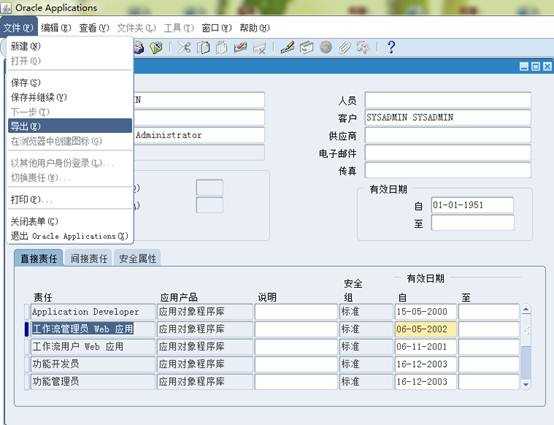Open the 帮助 menu
The height and width of the screenshot is (425, 554).
coord(255,27)
